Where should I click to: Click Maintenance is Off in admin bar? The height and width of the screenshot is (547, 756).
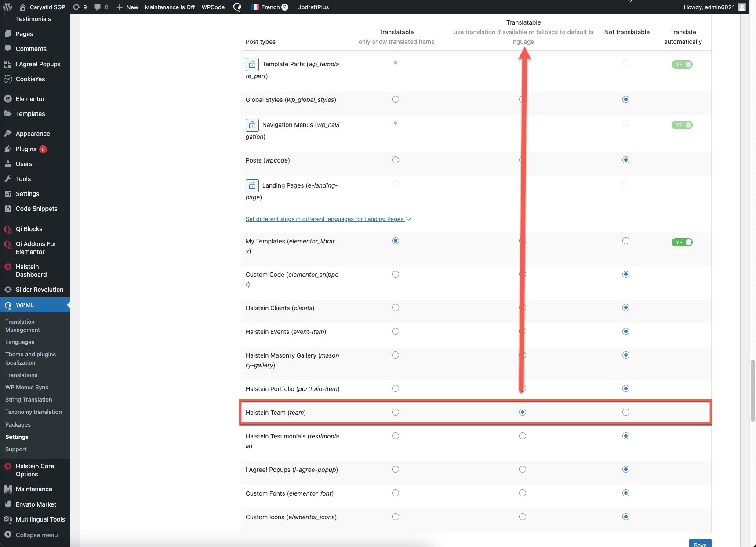(x=170, y=7)
